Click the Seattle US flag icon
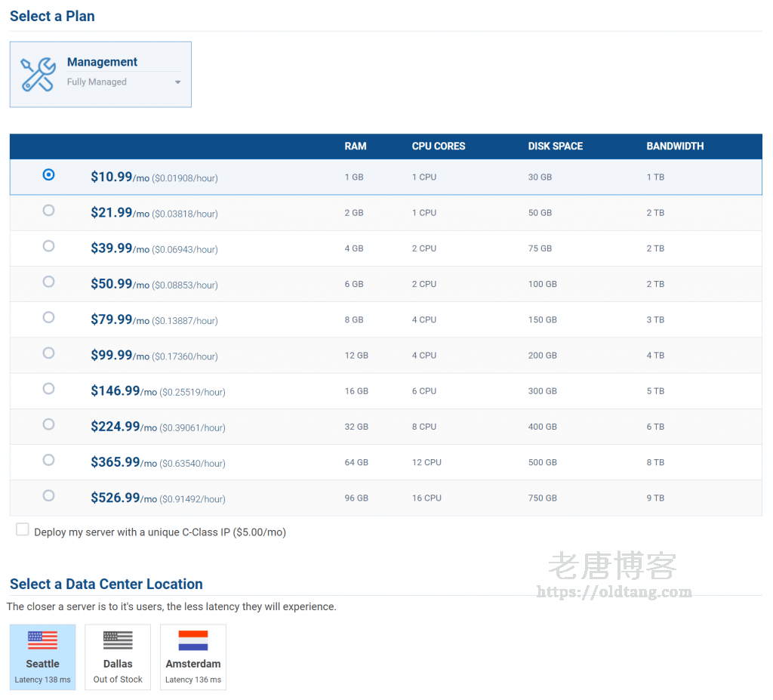This screenshot has height=700, width=773. pos(42,640)
